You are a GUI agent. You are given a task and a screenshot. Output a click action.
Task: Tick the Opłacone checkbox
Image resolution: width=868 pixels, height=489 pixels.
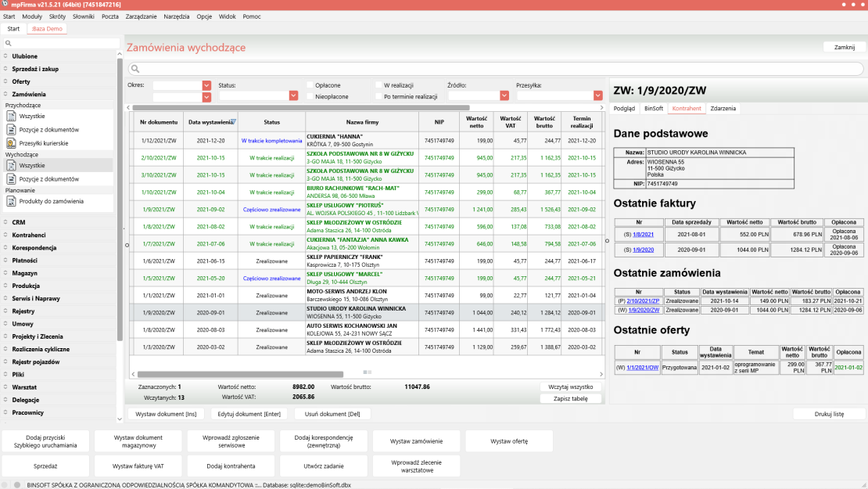(x=310, y=85)
